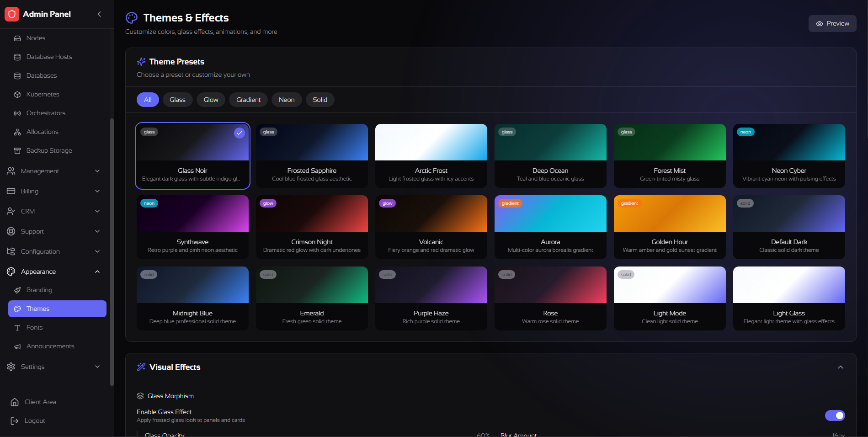
Task: Click the Preview button
Action: point(832,24)
